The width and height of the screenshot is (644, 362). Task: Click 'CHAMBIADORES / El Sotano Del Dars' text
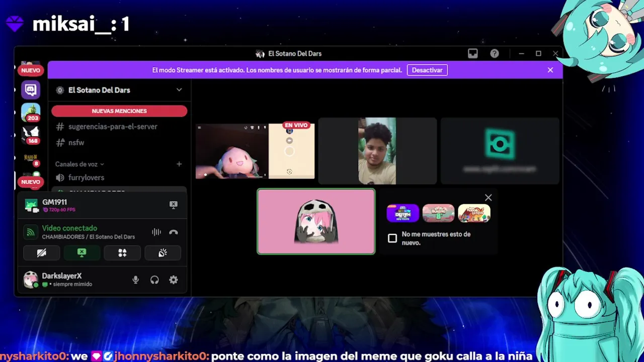pyautogui.click(x=89, y=237)
